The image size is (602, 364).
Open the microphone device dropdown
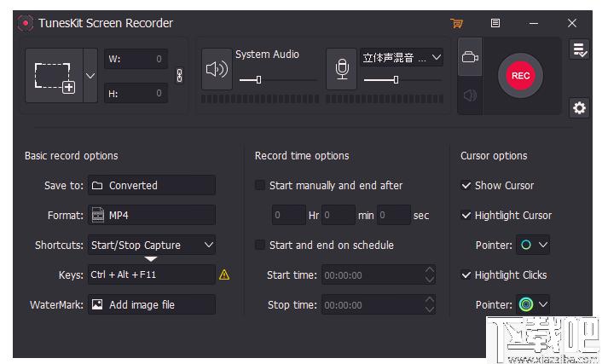402,58
